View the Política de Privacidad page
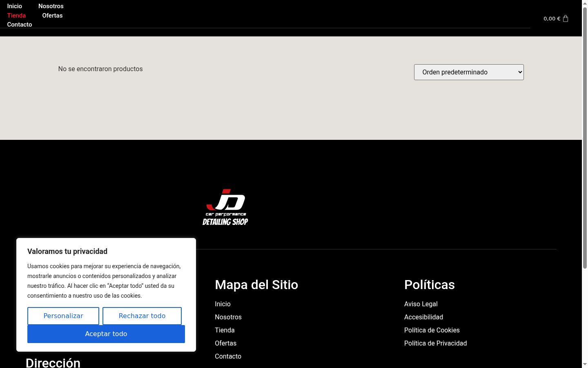The width and height of the screenshot is (588, 368). click(x=435, y=343)
